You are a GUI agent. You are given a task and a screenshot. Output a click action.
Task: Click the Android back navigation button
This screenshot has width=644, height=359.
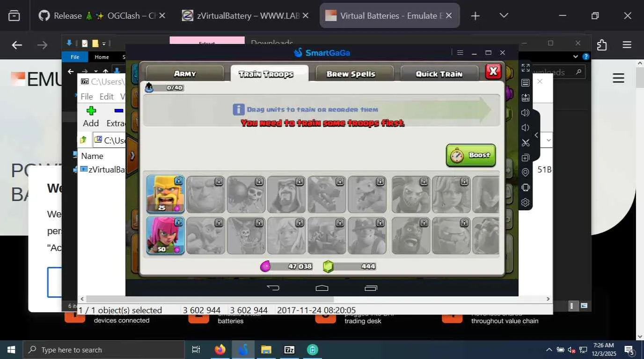[273, 287]
